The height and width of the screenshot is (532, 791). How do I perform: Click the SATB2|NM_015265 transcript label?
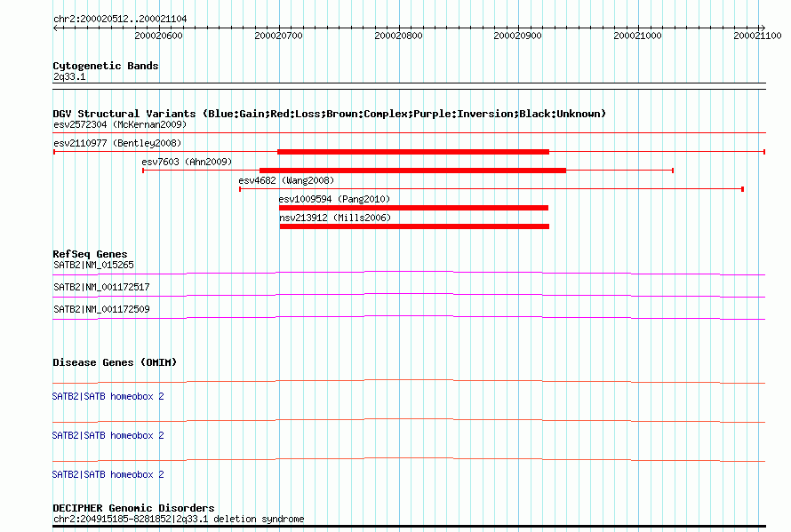(x=94, y=266)
